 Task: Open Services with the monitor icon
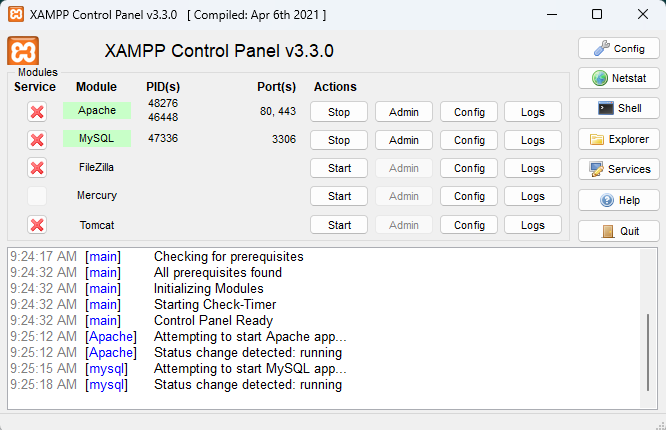click(x=618, y=169)
